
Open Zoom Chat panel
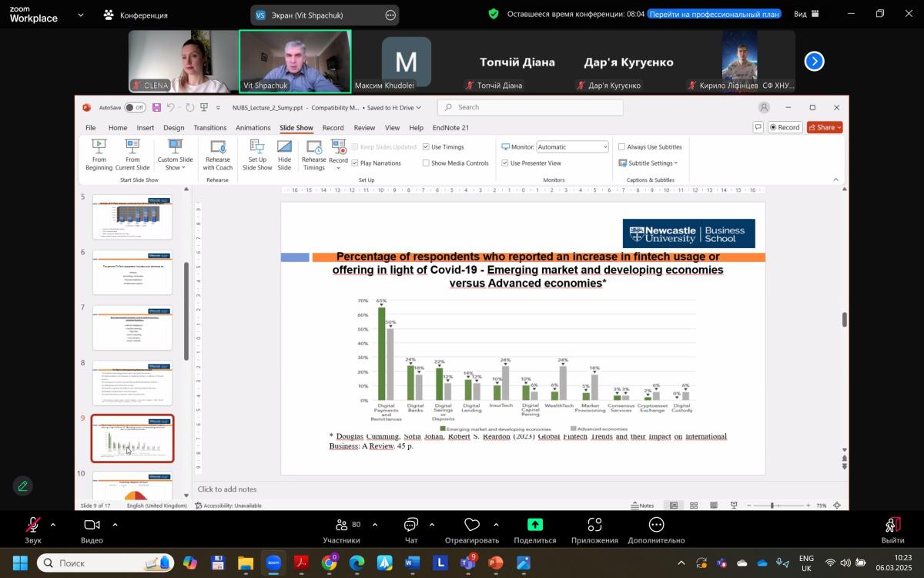click(411, 529)
